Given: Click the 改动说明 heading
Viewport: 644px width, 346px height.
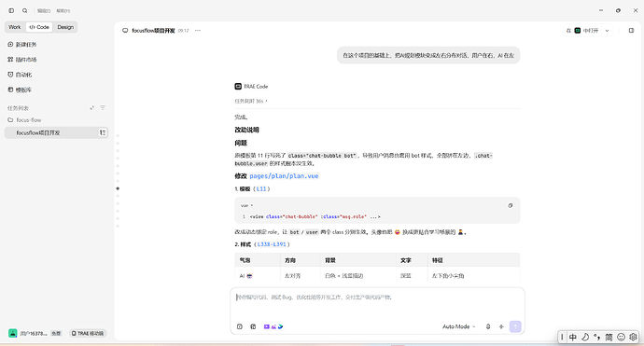Looking at the screenshot, I should coord(246,130).
